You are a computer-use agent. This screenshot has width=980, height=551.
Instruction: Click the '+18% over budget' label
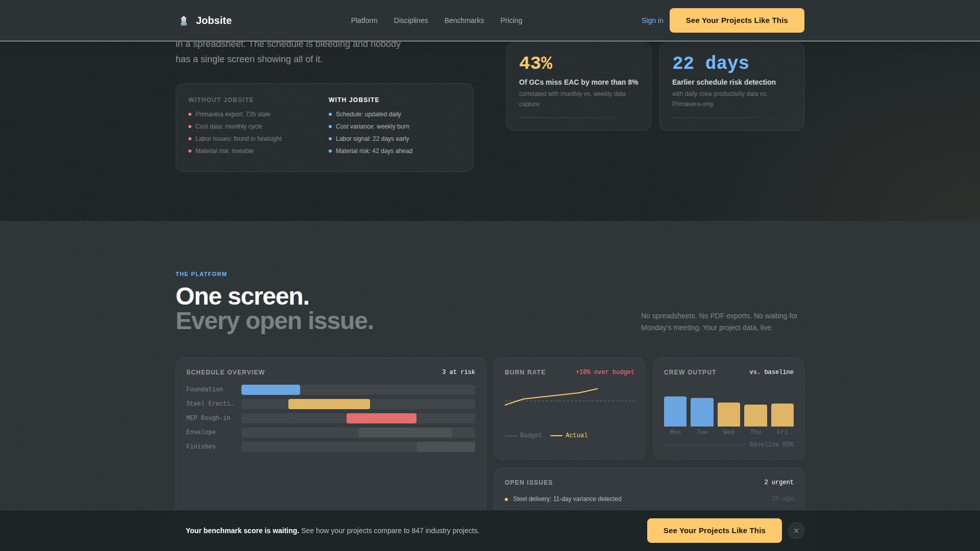tap(605, 372)
